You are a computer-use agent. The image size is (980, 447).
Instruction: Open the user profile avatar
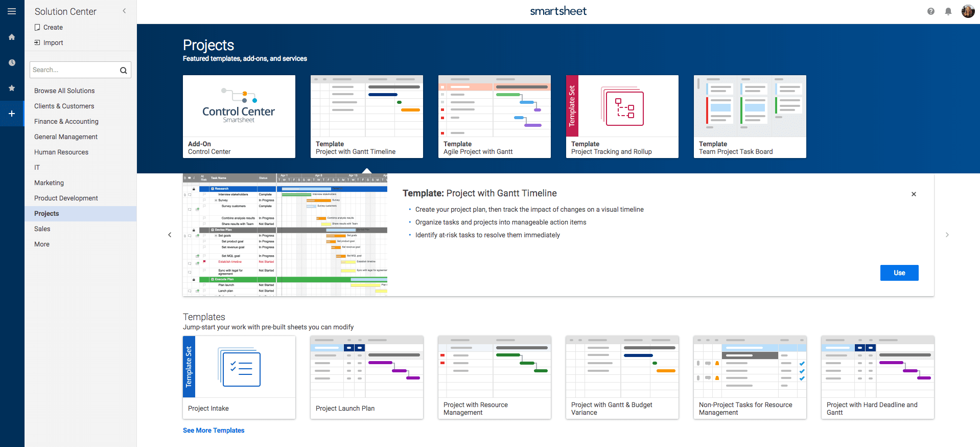coord(968,11)
